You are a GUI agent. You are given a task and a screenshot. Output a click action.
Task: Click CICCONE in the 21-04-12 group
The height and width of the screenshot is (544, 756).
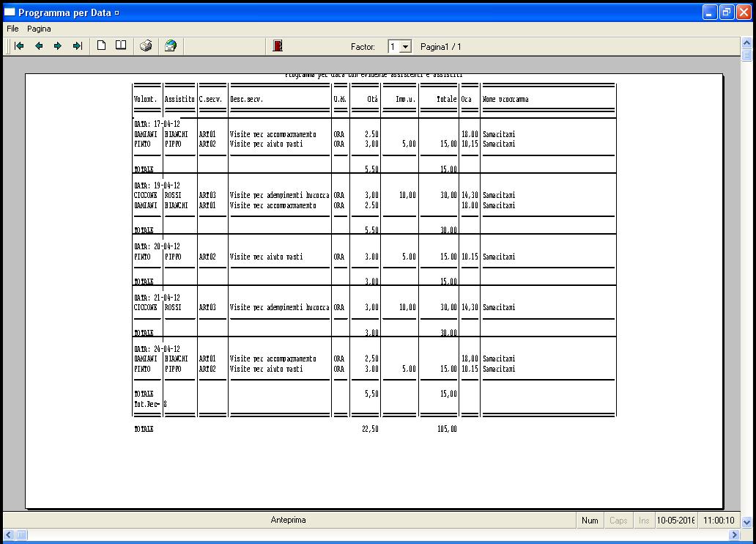pyautogui.click(x=146, y=307)
